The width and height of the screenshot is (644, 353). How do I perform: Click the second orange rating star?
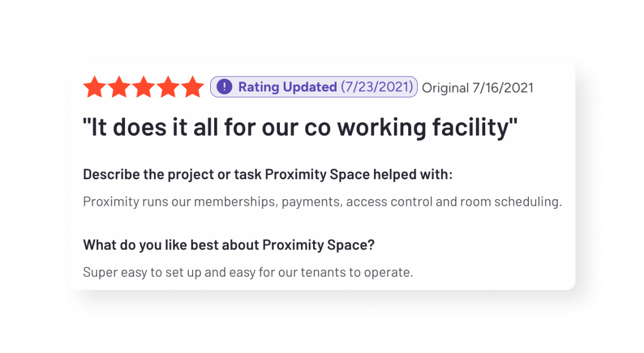tap(119, 87)
